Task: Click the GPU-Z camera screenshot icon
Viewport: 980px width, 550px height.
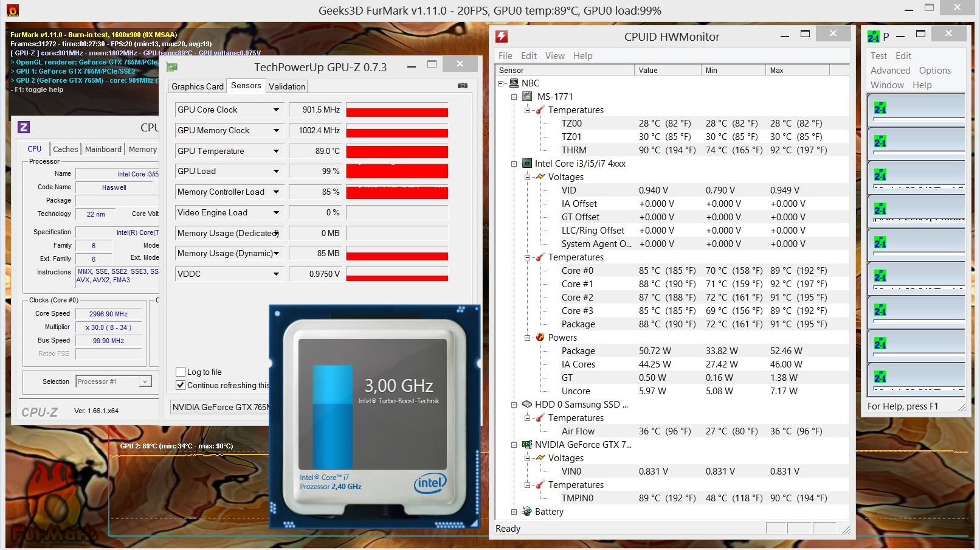Action: pyautogui.click(x=463, y=86)
